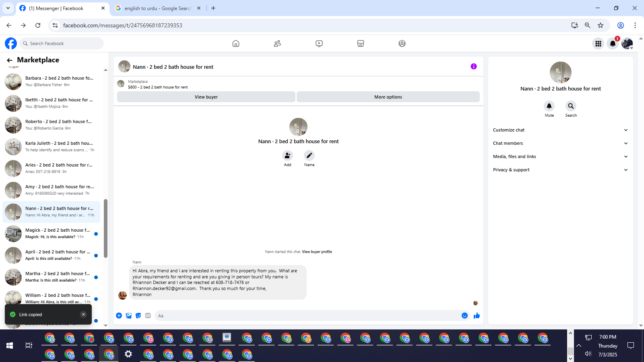Image resolution: width=644 pixels, height=362 pixels.
Task: Click Nann's large profile thumbnail in right panel
Action: coord(561,72)
